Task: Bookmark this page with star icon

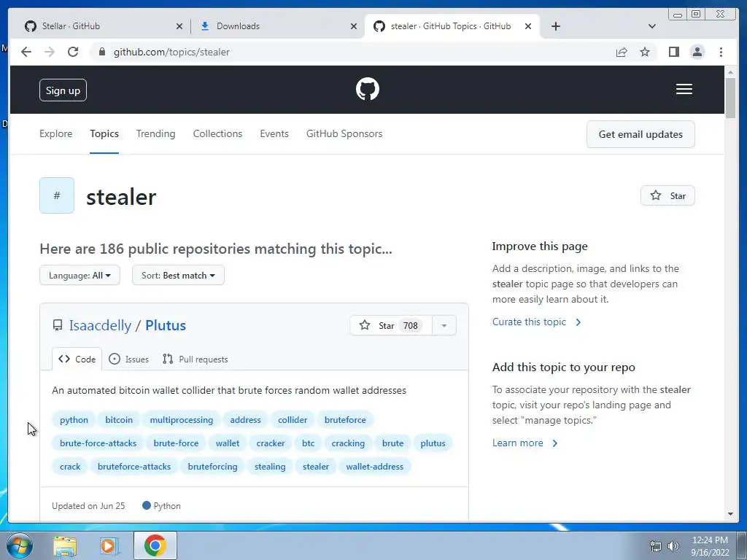Action: [645, 52]
